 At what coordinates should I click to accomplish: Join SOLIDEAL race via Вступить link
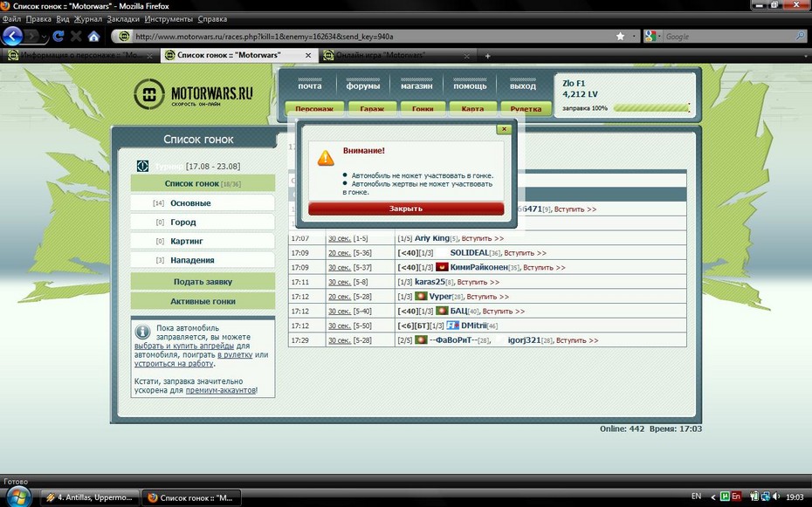525,253
